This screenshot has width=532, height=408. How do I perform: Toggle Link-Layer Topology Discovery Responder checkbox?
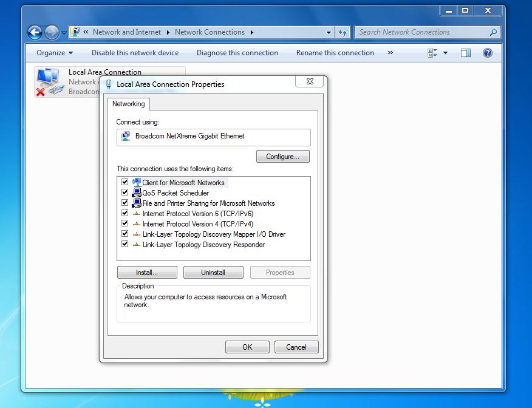[124, 244]
